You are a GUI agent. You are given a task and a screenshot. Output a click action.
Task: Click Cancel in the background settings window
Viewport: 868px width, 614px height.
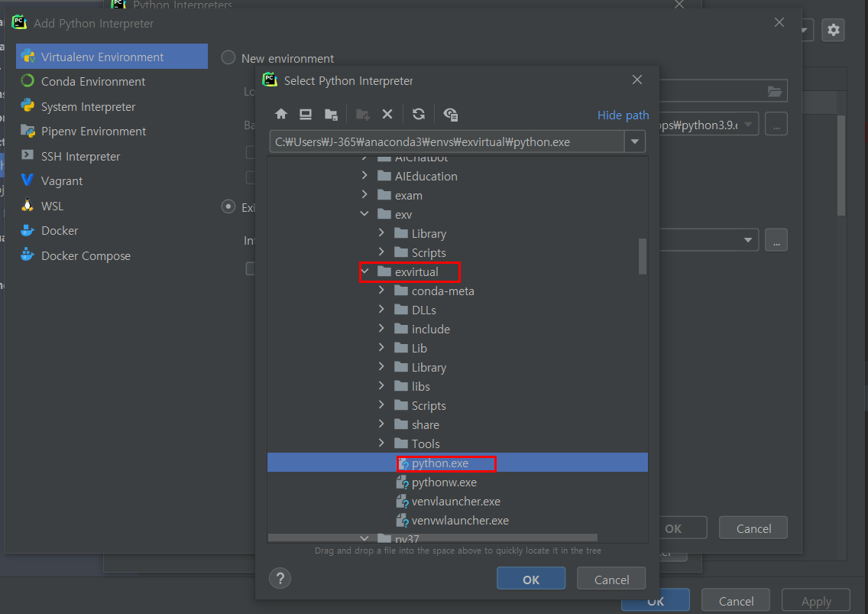pyautogui.click(x=736, y=601)
